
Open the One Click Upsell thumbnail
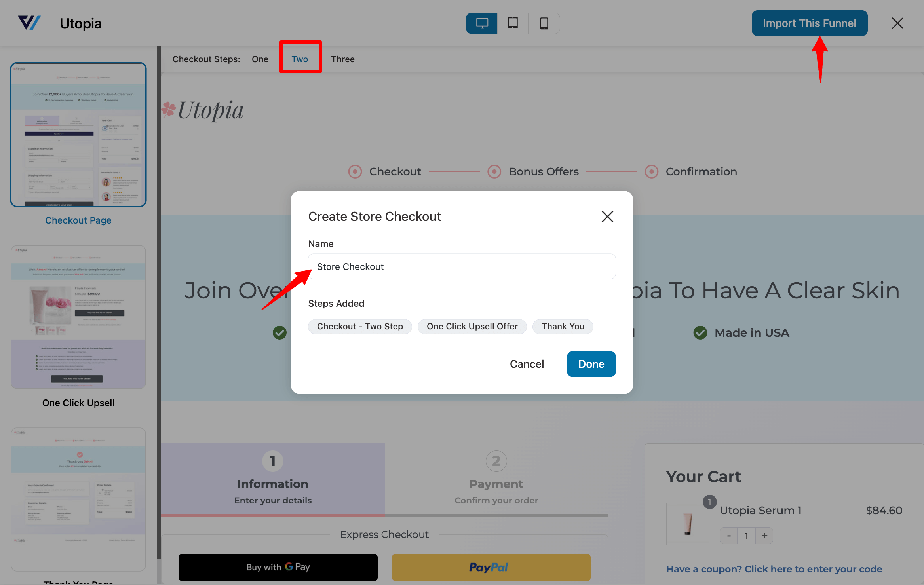[x=78, y=317]
